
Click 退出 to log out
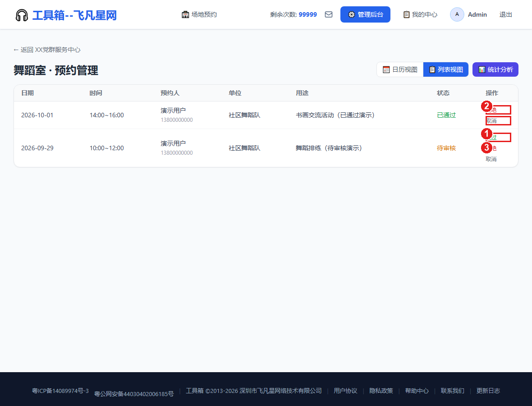(x=505, y=14)
